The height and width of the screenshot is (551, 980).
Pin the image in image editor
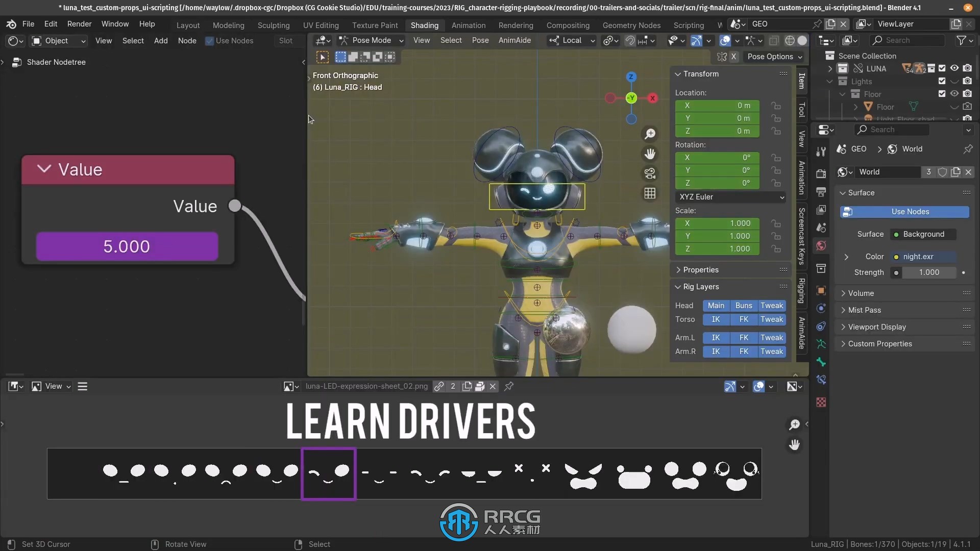point(509,386)
